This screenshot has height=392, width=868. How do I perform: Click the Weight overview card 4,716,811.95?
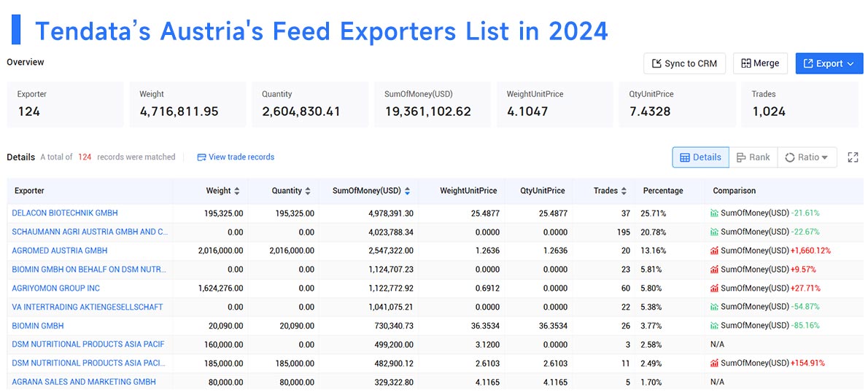[187, 104]
